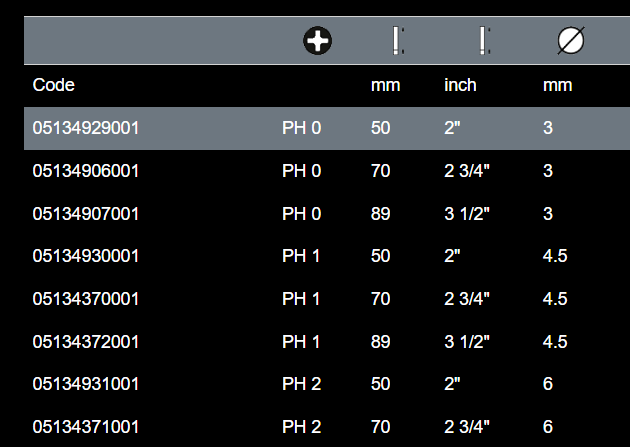Viewport: 630px width, 447px height.
Task: Click the 89 mm value in PH 1 row
Action: (380, 342)
